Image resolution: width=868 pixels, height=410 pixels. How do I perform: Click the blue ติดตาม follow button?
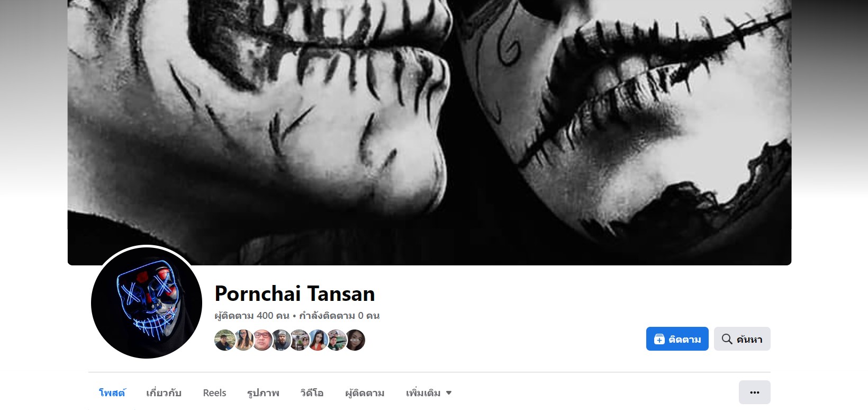tap(677, 339)
